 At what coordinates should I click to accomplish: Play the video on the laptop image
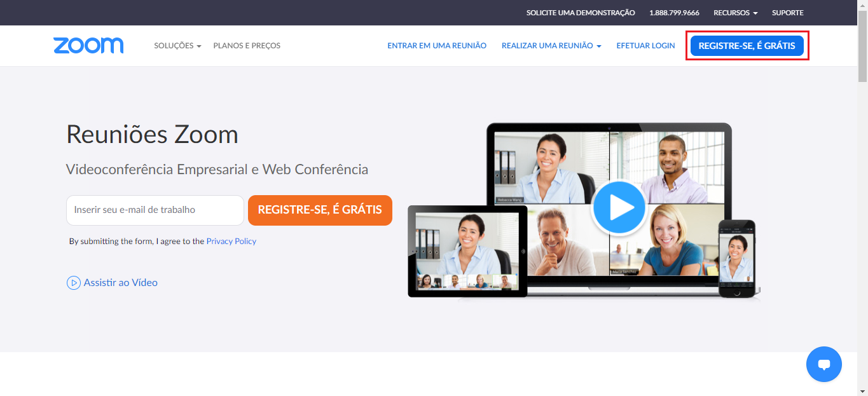click(x=619, y=208)
